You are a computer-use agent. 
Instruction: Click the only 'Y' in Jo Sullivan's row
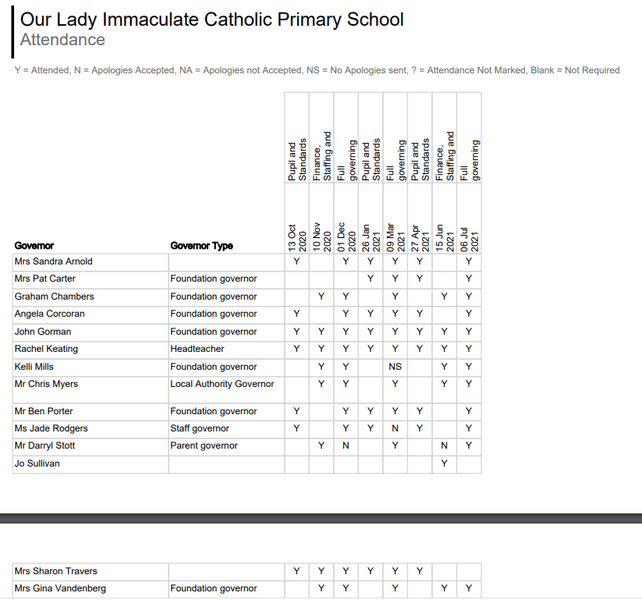(444, 464)
